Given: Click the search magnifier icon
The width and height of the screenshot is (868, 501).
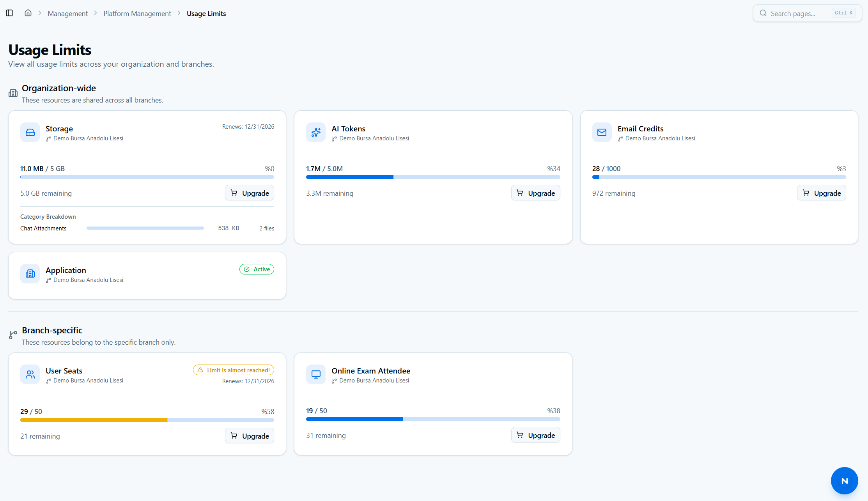Looking at the screenshot, I should point(763,13).
